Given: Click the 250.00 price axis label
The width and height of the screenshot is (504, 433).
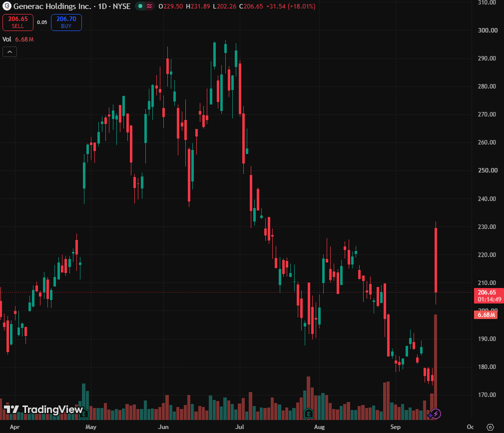Looking at the screenshot, I should click(x=488, y=170).
